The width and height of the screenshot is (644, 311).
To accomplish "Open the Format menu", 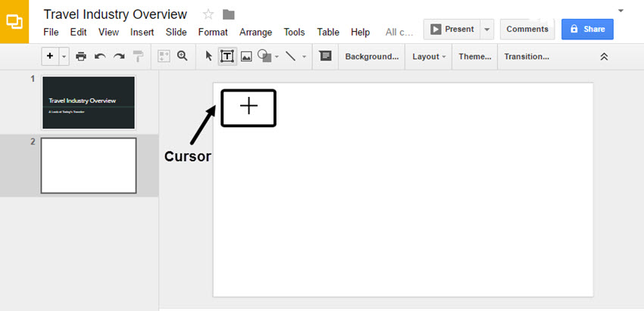I will pyautogui.click(x=213, y=32).
